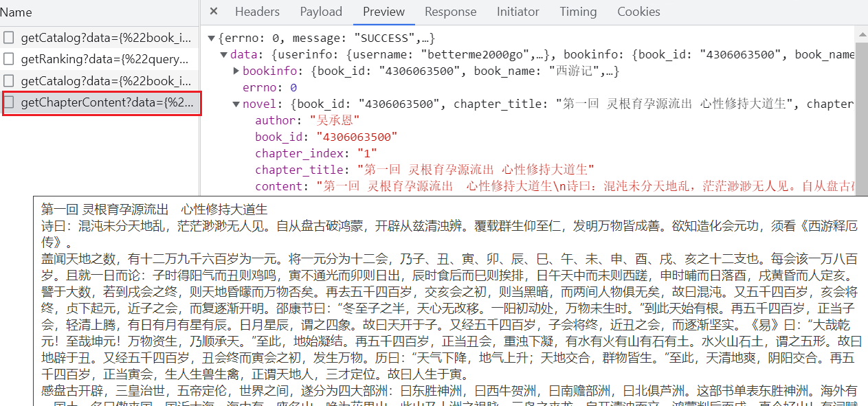The width and height of the screenshot is (868, 406).
Task: Select the first getCatalog request row
Action: 100,37
